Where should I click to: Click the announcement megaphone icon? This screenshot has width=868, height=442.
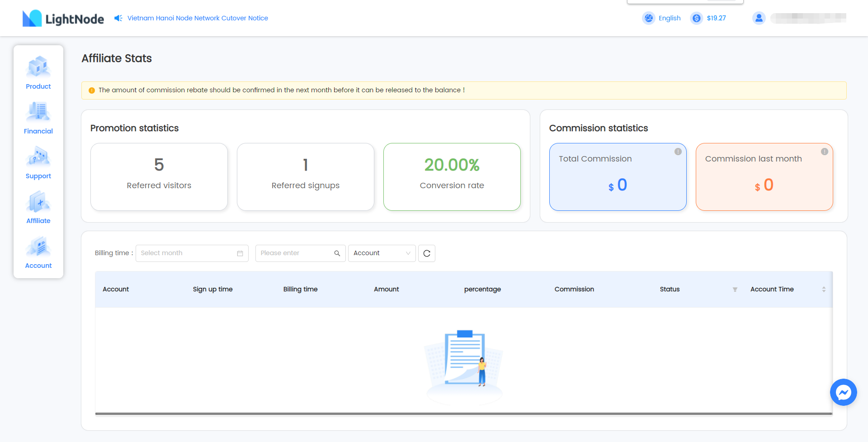[x=118, y=18]
